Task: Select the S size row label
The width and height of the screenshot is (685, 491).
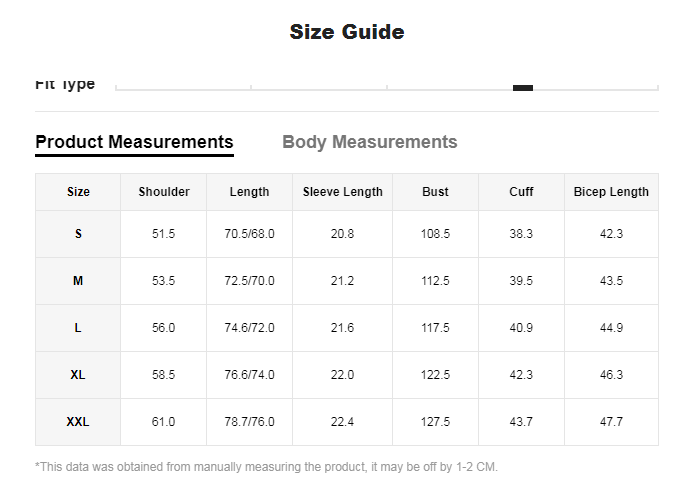Action: (x=78, y=234)
